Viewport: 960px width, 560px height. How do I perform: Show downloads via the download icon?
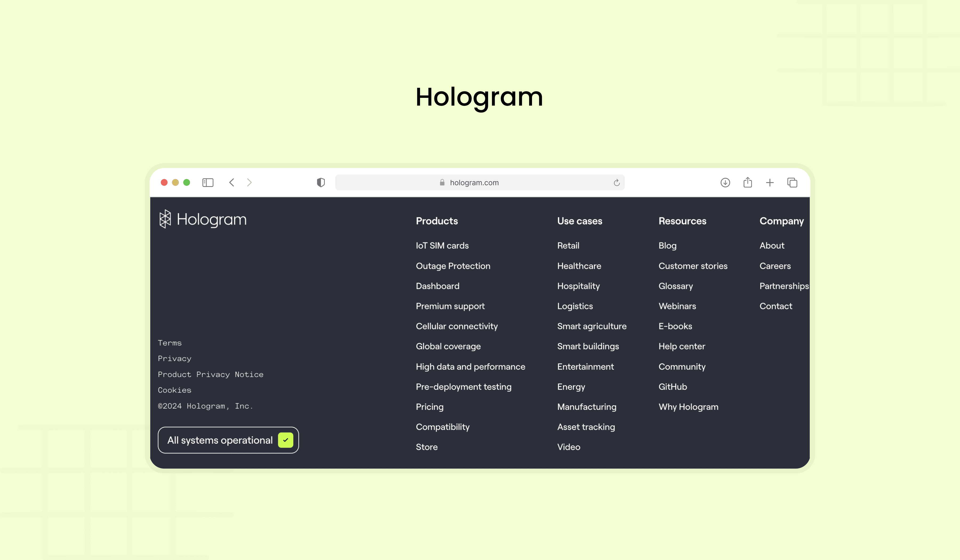coord(725,182)
